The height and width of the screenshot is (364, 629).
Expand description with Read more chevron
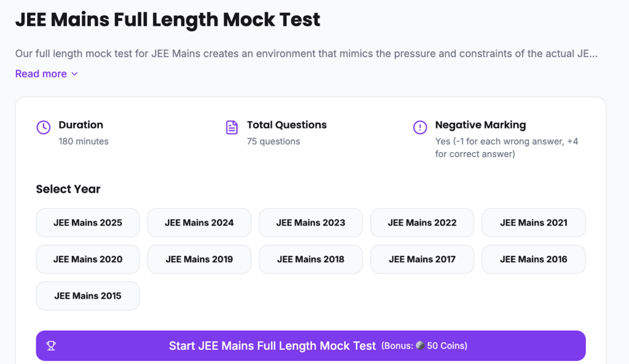74,74
